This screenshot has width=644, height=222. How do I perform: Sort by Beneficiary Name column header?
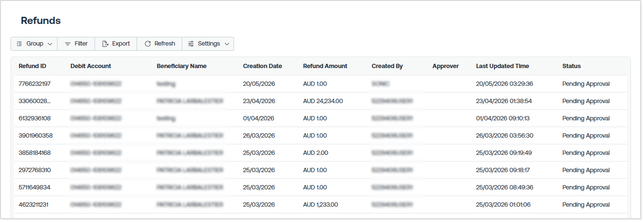point(182,66)
